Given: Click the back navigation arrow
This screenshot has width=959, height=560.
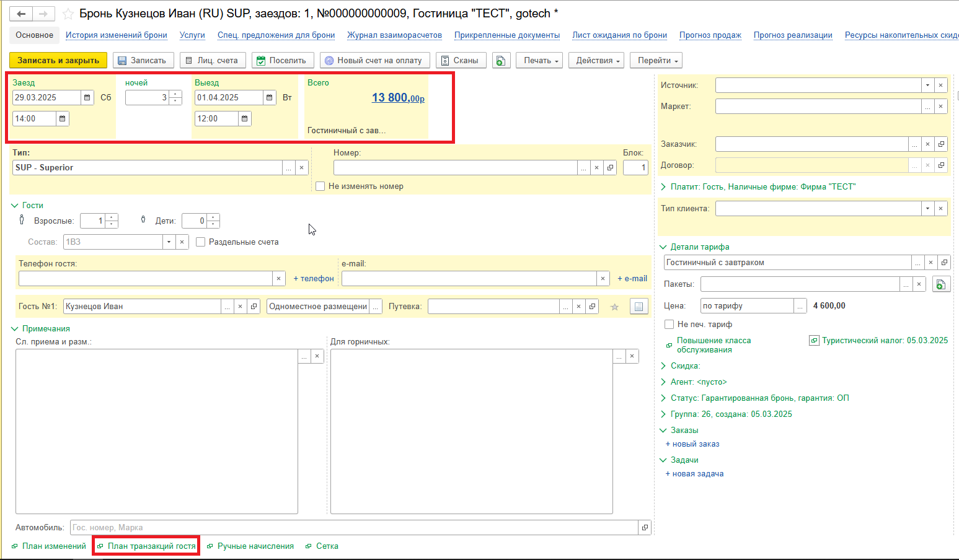Looking at the screenshot, I should pyautogui.click(x=21, y=14).
